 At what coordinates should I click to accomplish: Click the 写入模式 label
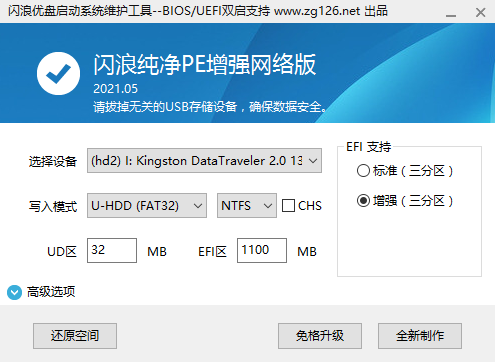53,206
